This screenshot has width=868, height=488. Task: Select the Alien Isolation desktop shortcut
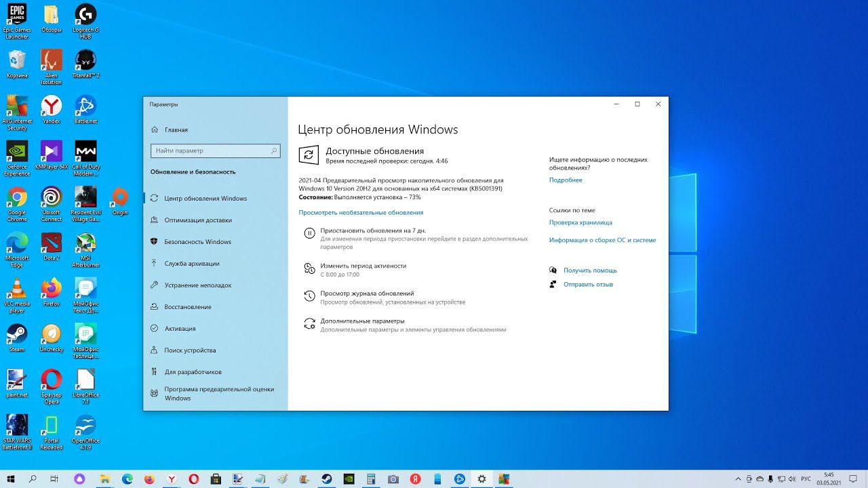pyautogui.click(x=52, y=67)
